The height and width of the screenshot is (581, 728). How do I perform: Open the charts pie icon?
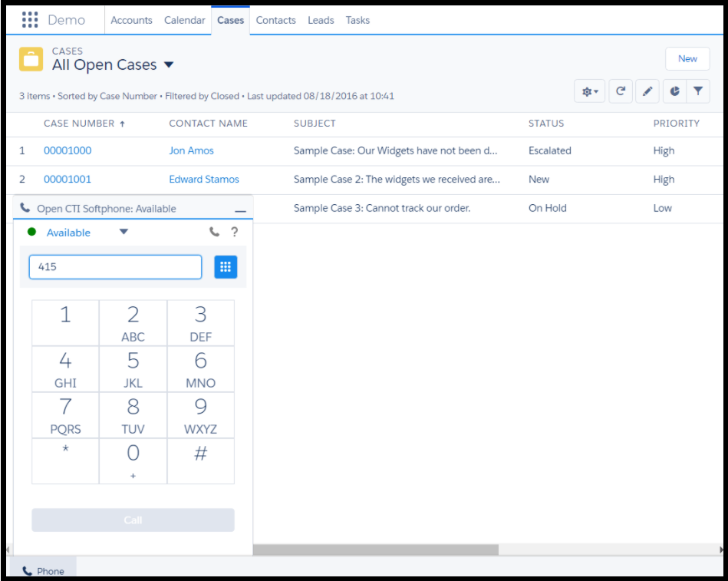pos(674,91)
